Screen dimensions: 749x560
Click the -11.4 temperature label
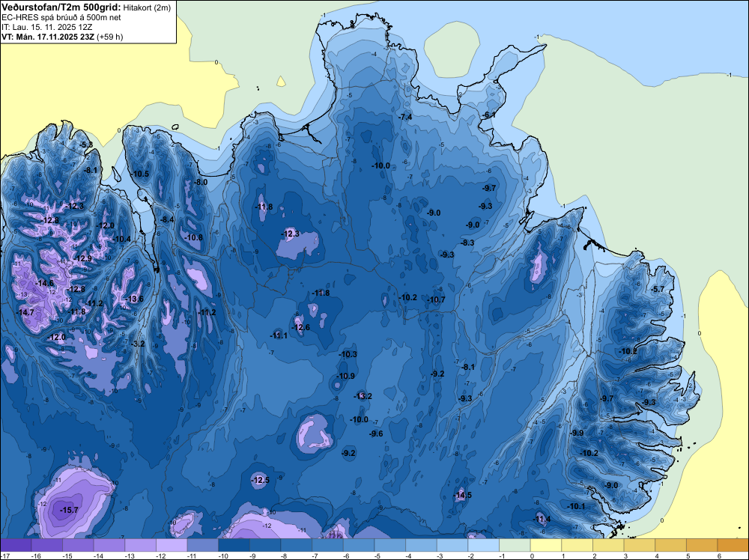point(542,519)
